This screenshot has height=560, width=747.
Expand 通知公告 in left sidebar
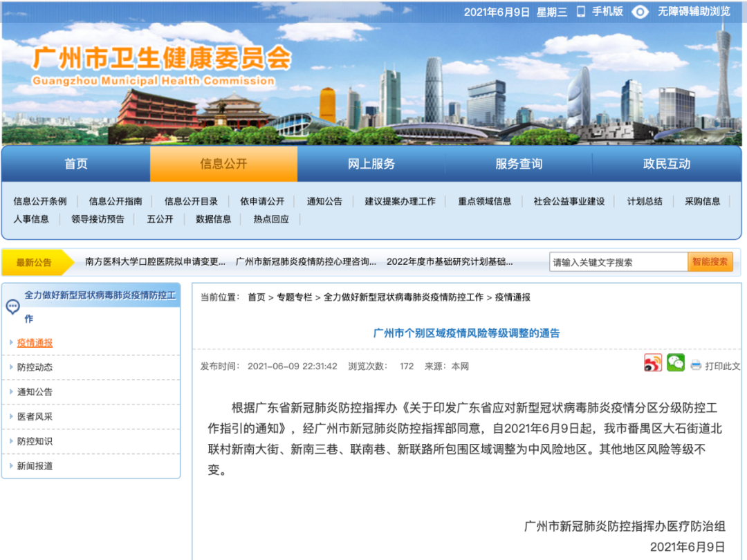click(35, 392)
